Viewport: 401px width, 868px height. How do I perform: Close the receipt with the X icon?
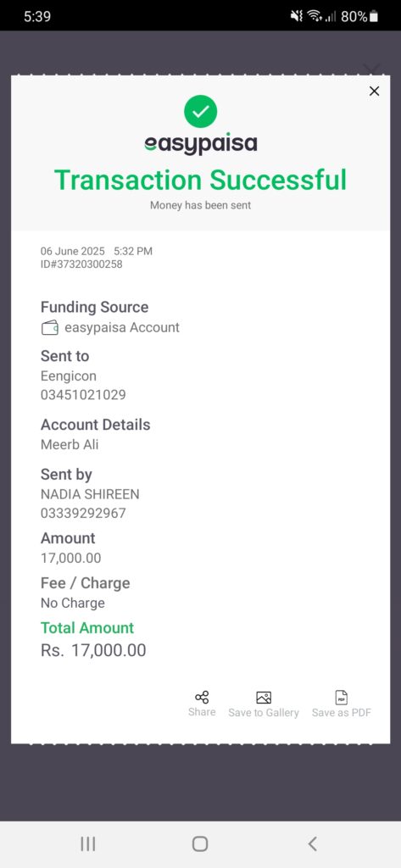click(x=375, y=92)
